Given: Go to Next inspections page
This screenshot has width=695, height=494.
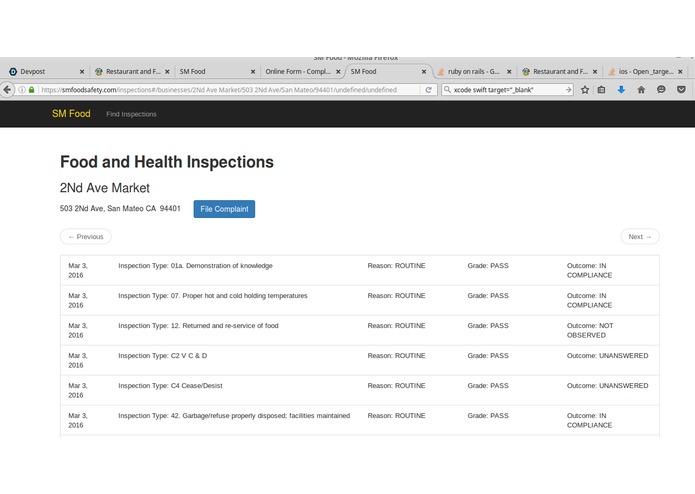Looking at the screenshot, I should coord(640,237).
